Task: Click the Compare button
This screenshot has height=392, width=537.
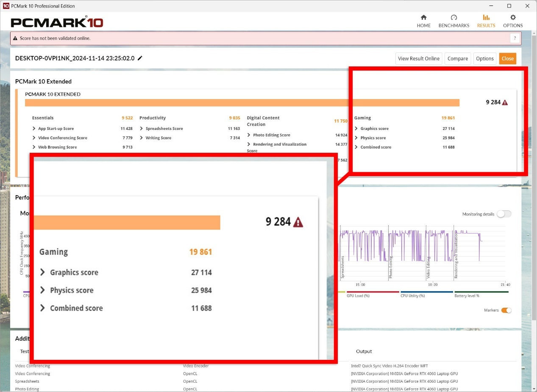Action: 458,58
